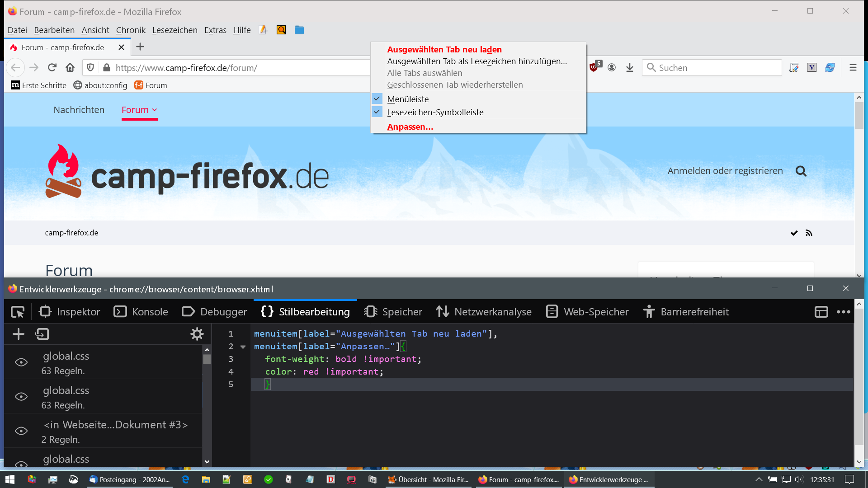The width and height of the screenshot is (868, 488).
Task: Click the element picker icon in devtools
Action: point(18,312)
